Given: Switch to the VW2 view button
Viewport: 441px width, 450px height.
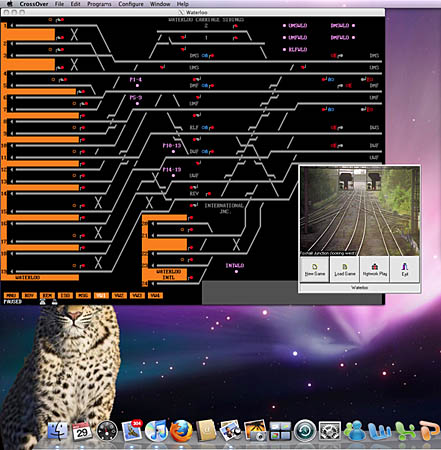Looking at the screenshot, I should point(119,295).
